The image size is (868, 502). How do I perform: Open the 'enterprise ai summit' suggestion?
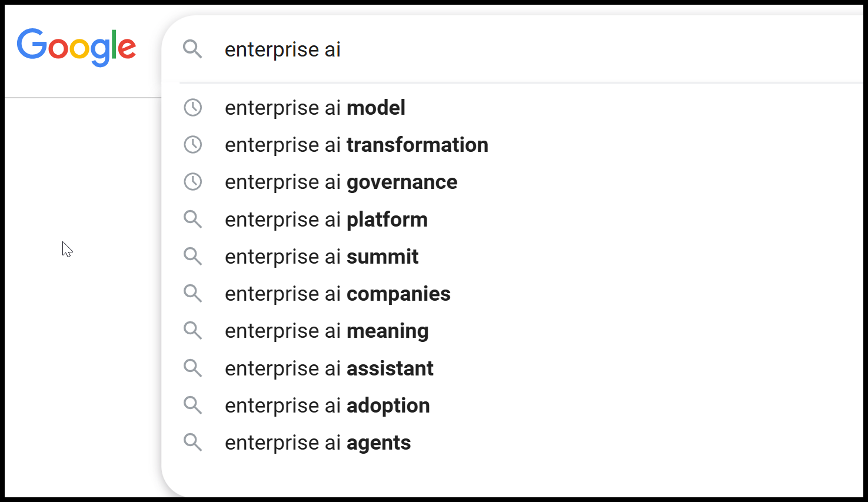pyautogui.click(x=321, y=257)
